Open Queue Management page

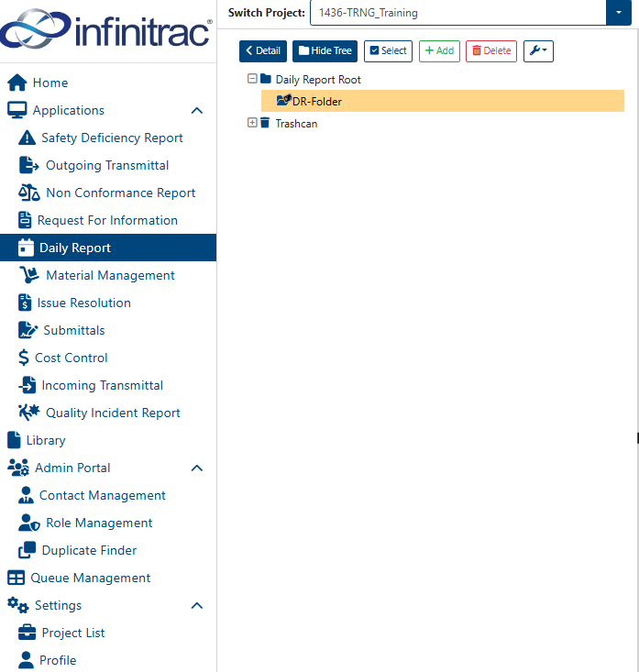91,578
